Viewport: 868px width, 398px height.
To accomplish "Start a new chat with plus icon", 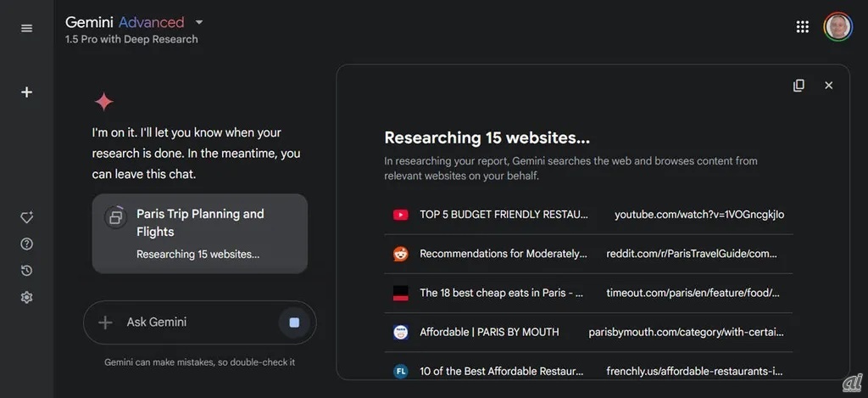I will 26,92.
